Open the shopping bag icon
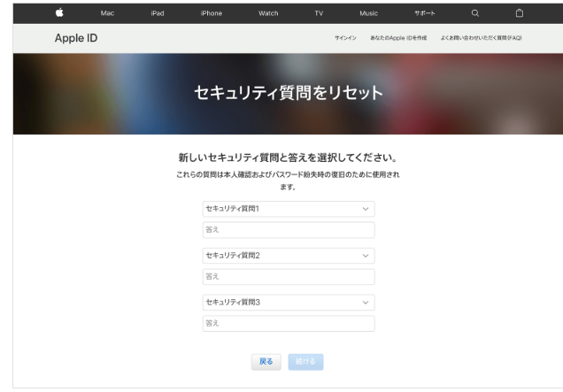The image size is (563, 392). click(520, 13)
